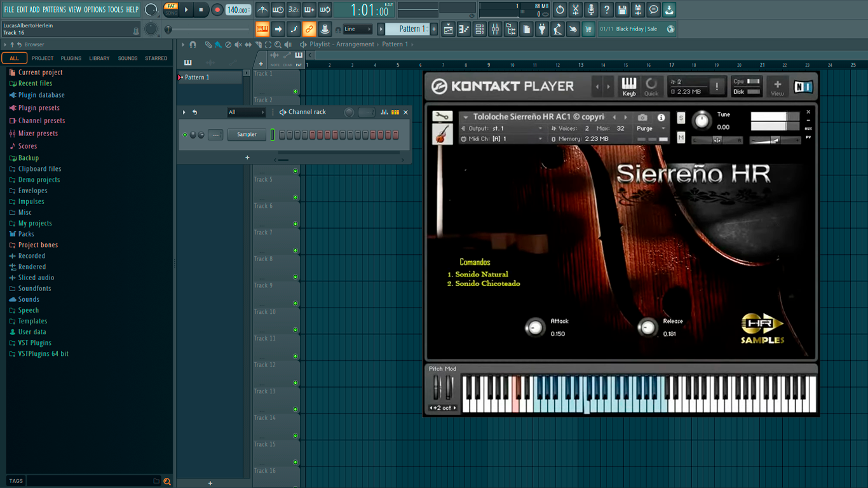Click the 140.000 tempo field
The image size is (868, 488).
238,10
